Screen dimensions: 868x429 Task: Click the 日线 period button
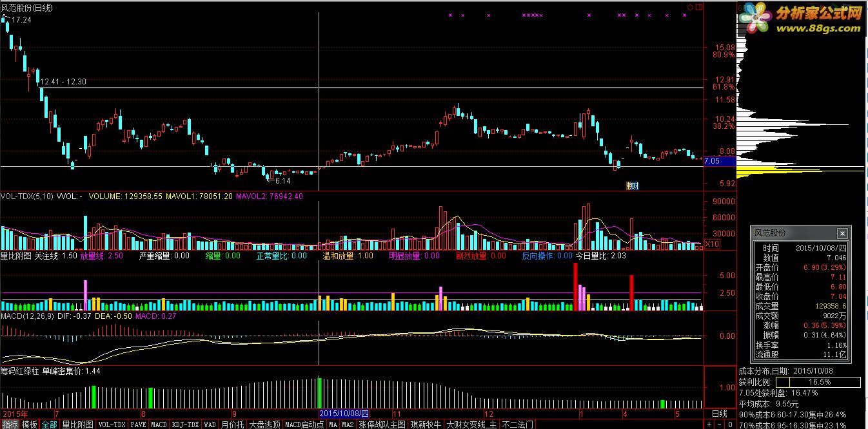tap(719, 414)
